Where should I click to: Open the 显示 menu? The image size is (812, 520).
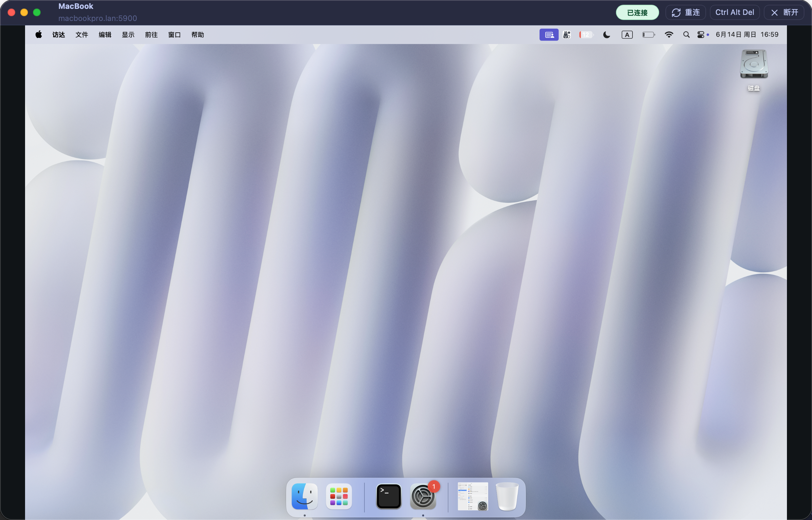[x=128, y=35]
